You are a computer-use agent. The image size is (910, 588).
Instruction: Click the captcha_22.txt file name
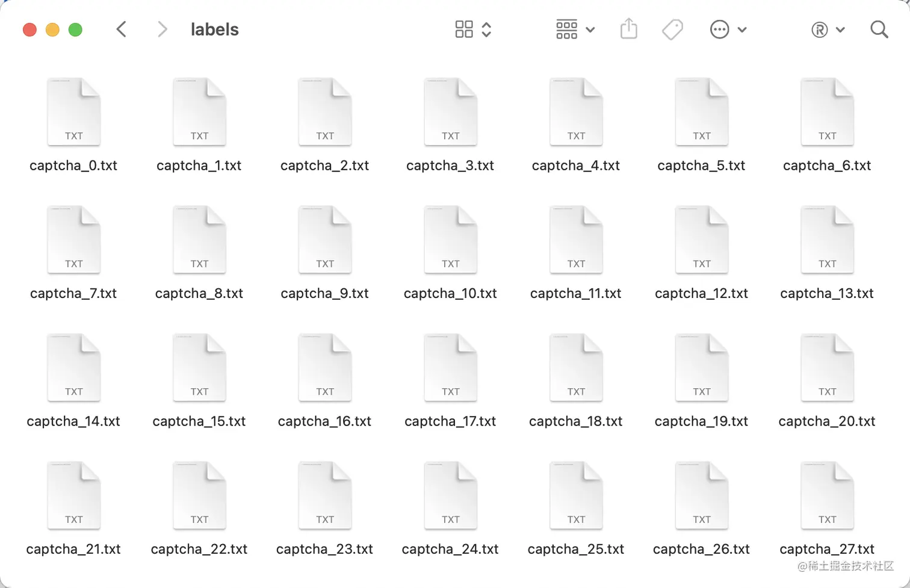[x=199, y=549]
